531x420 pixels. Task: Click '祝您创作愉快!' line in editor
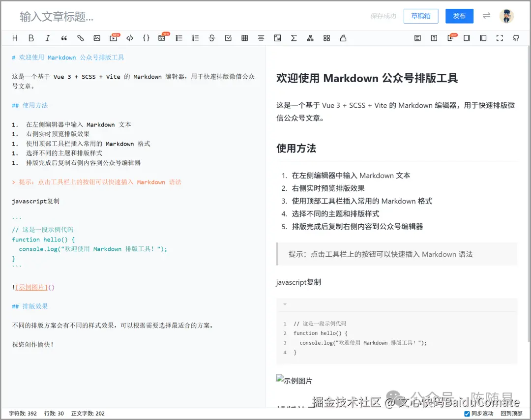(33, 344)
